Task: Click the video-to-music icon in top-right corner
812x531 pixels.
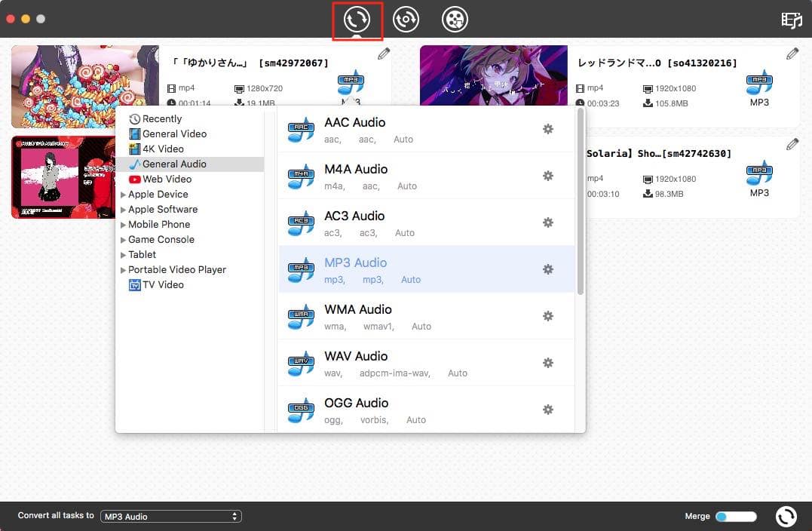Action: pos(791,20)
